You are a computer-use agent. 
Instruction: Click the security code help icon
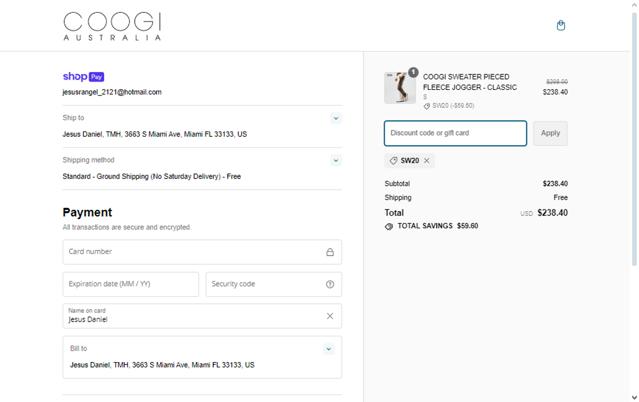(x=330, y=284)
